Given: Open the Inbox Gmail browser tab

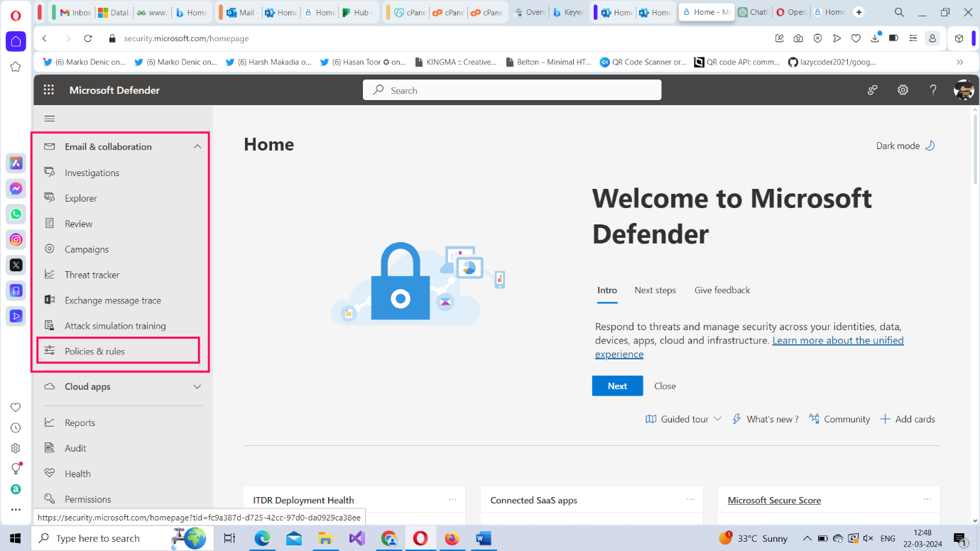Looking at the screenshot, I should click(x=74, y=12).
